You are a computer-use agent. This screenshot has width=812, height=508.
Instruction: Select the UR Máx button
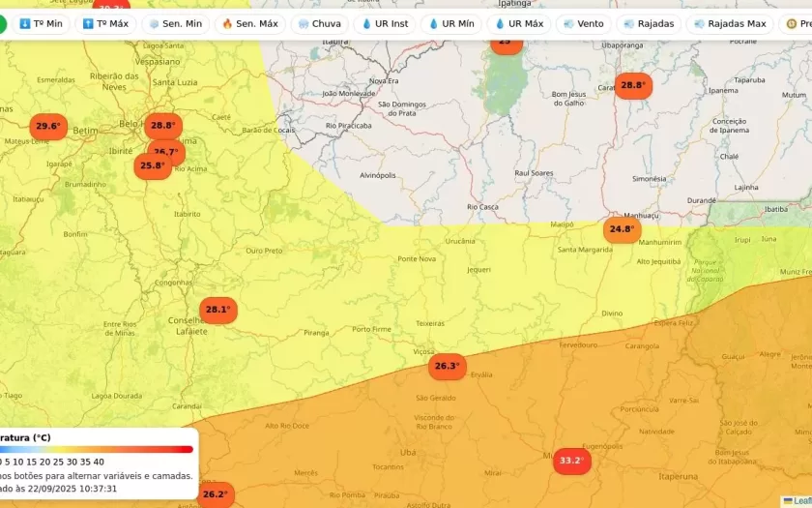[x=518, y=23]
